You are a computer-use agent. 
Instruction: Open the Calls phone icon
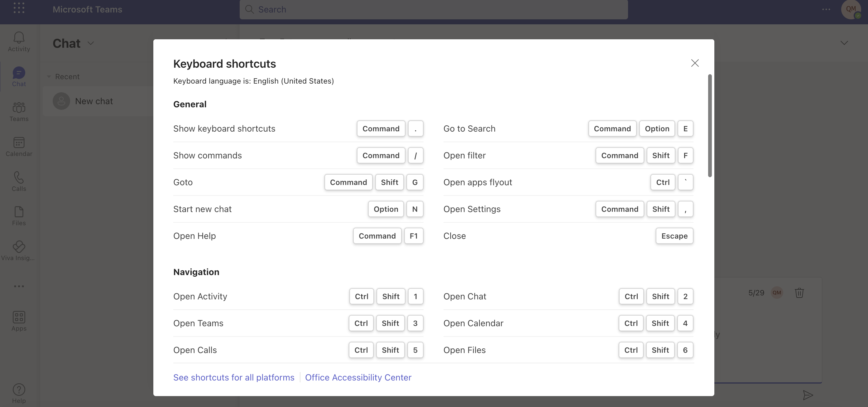click(19, 182)
